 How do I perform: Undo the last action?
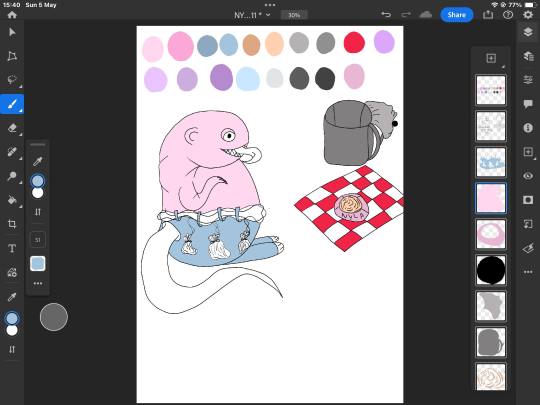tap(386, 14)
